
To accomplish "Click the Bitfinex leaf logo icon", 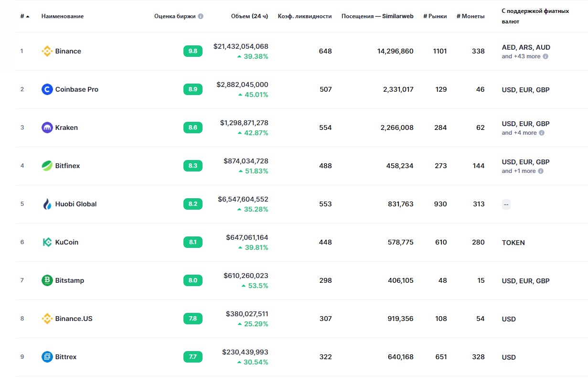I will point(47,166).
